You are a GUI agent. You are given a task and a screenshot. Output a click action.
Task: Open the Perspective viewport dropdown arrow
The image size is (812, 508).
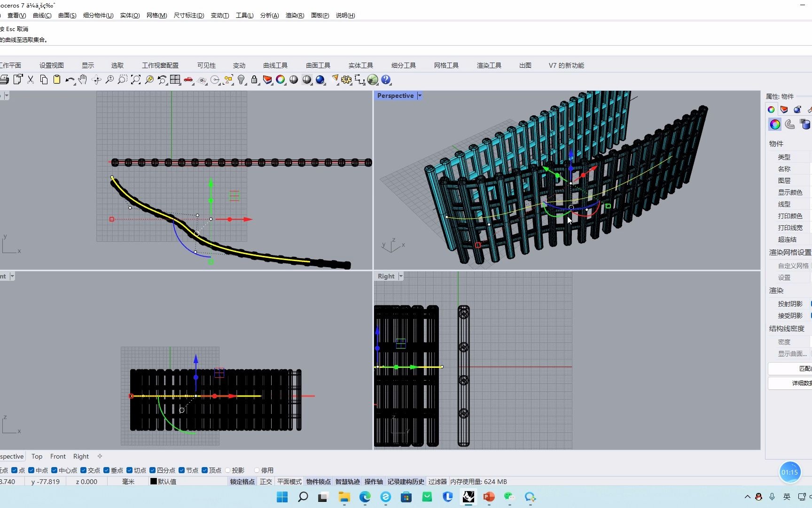pos(420,96)
